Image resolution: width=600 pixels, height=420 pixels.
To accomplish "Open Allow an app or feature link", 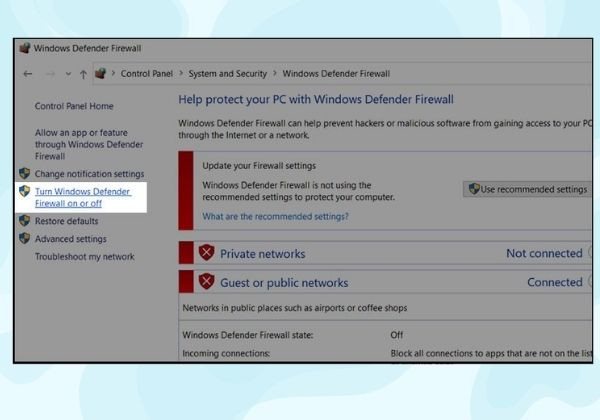I will pos(89,144).
